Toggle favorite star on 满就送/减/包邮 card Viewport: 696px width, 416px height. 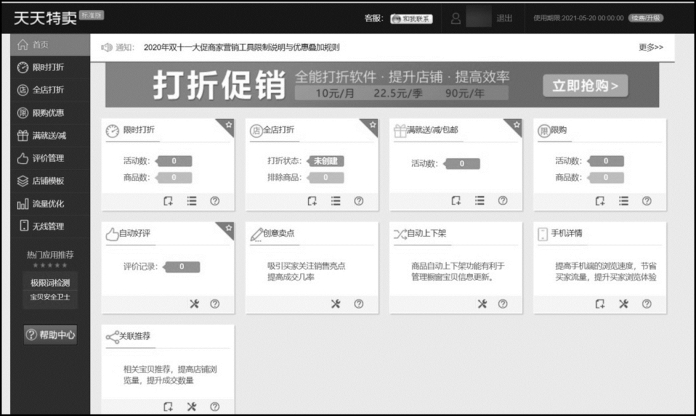click(516, 125)
